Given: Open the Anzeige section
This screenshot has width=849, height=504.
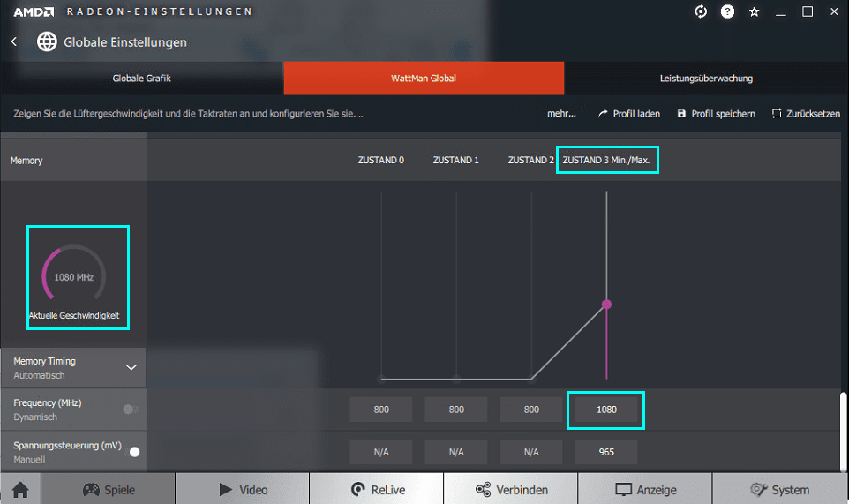Looking at the screenshot, I should coord(645,489).
